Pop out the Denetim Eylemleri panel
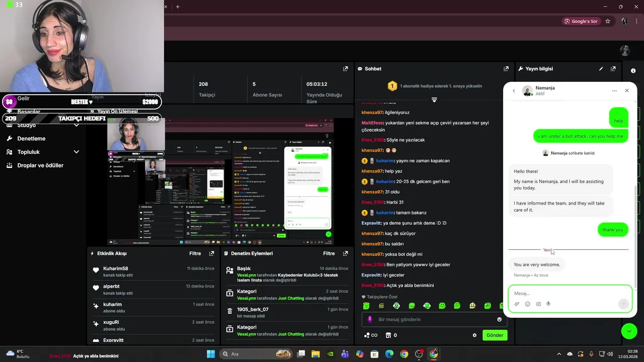 (345, 253)
